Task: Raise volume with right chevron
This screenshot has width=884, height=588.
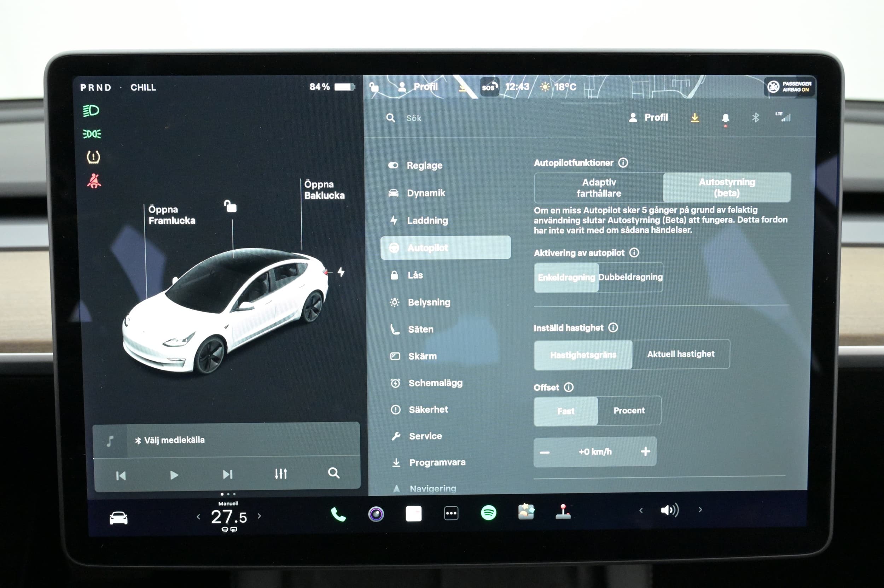Action: tap(700, 510)
